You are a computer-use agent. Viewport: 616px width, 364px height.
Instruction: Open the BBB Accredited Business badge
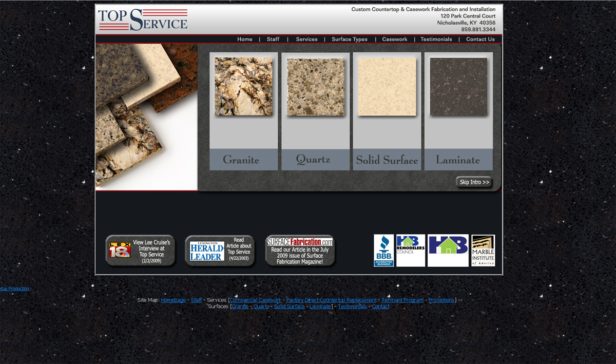pos(383,251)
